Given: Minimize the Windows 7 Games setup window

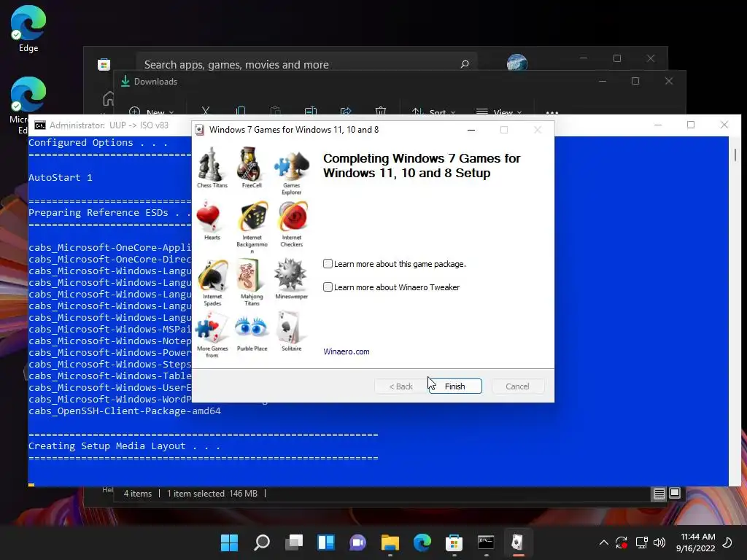Looking at the screenshot, I should coord(471,130).
